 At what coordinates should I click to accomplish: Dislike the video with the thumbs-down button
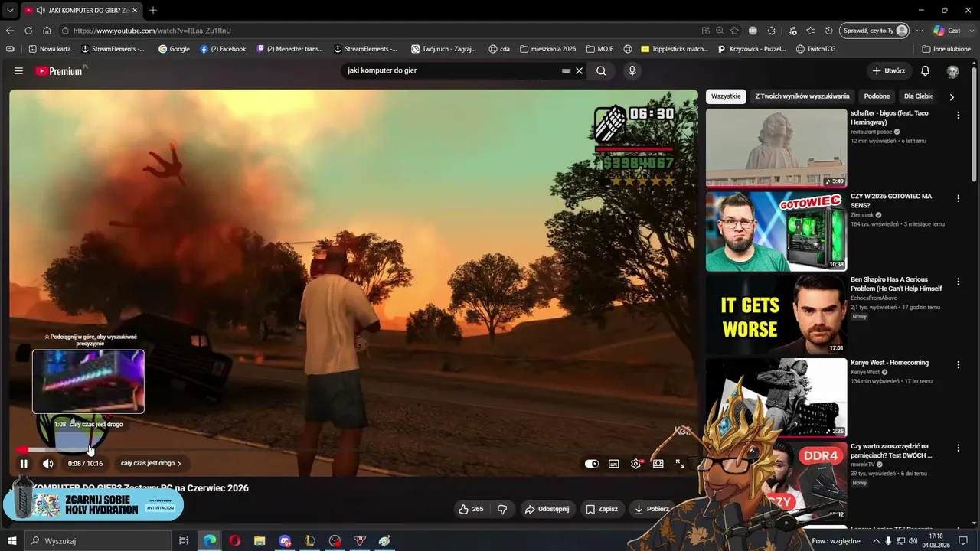click(502, 509)
